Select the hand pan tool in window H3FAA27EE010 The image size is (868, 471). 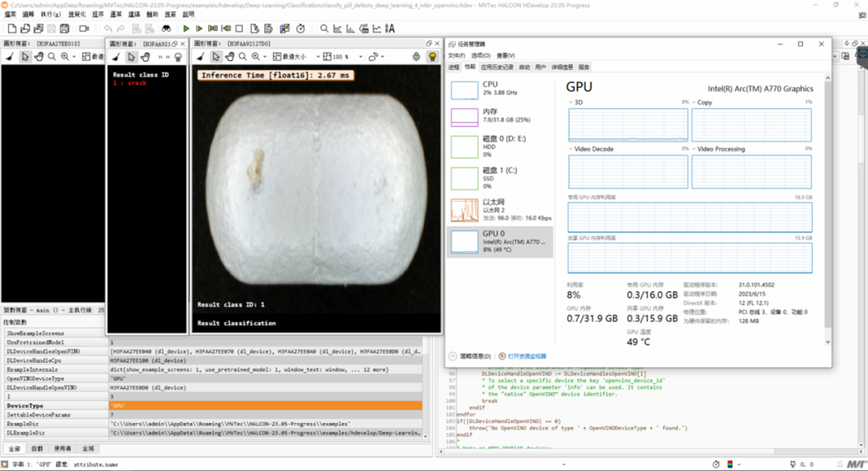(39, 56)
